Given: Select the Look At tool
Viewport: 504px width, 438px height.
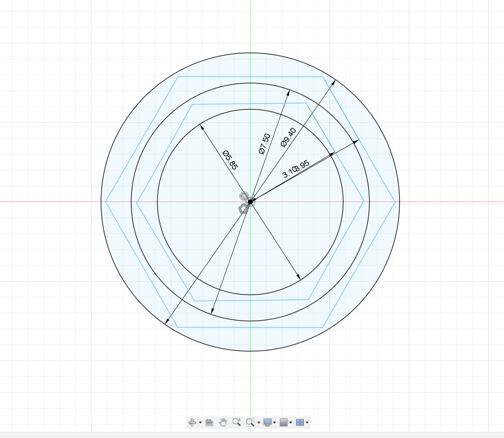Looking at the screenshot, I should click(209, 422).
